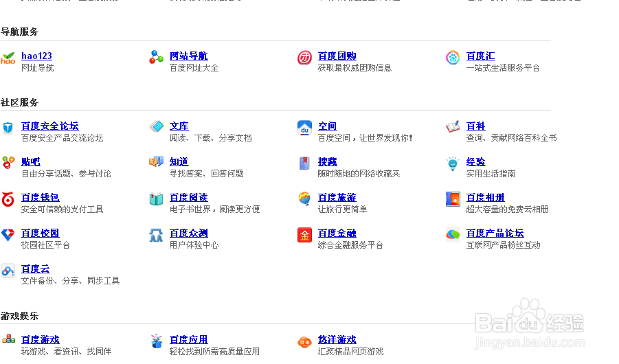Click the 游戏娱乐 section heading
619x364 pixels.
tap(19, 316)
